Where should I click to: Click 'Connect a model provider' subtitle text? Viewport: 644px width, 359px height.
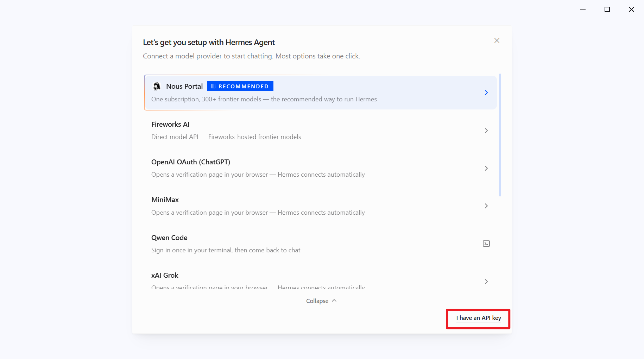pos(252,56)
